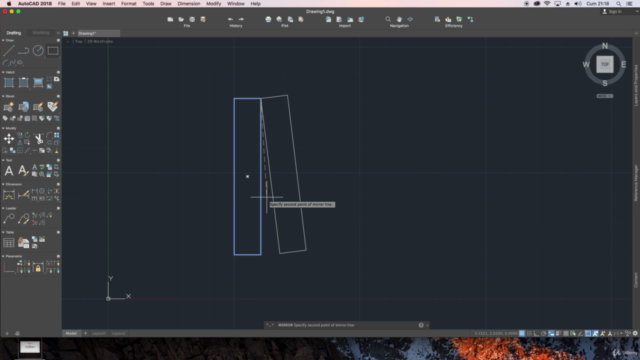The image size is (640, 360).
Task: Open the Dimension menu
Action: [x=189, y=4]
